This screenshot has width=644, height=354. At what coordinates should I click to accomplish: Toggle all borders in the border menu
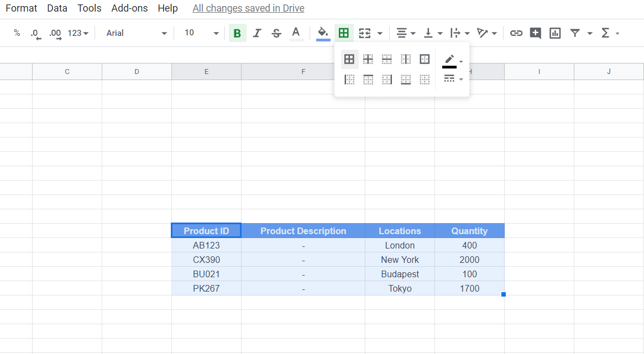(349, 59)
